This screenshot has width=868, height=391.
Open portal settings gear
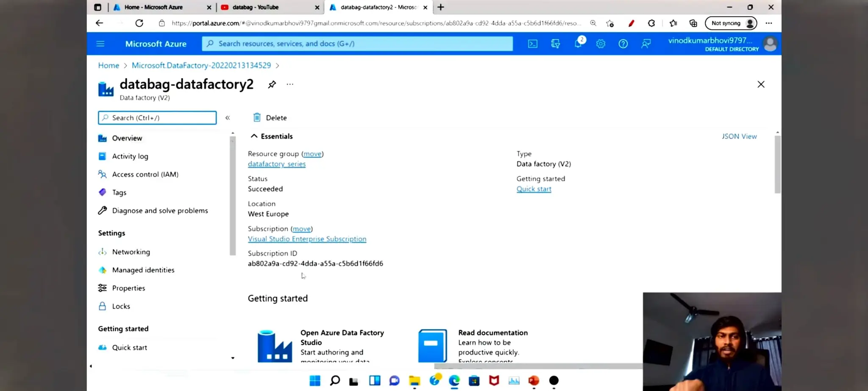601,44
